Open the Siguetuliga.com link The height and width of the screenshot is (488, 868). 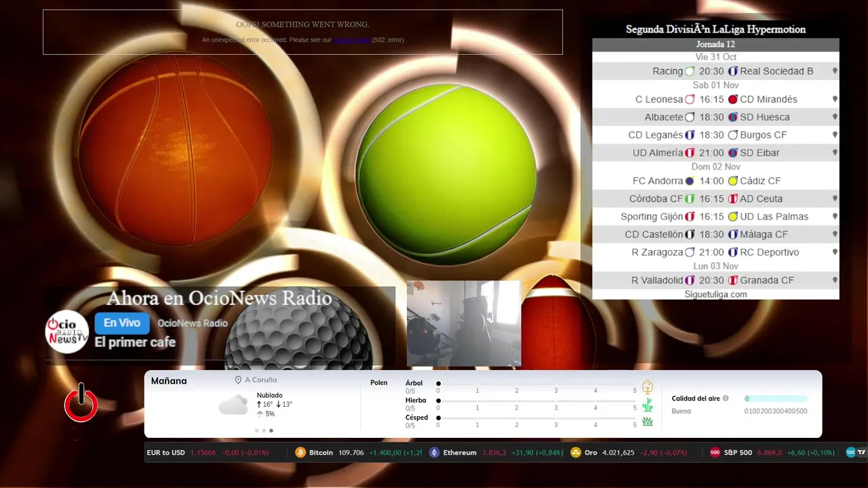715,294
